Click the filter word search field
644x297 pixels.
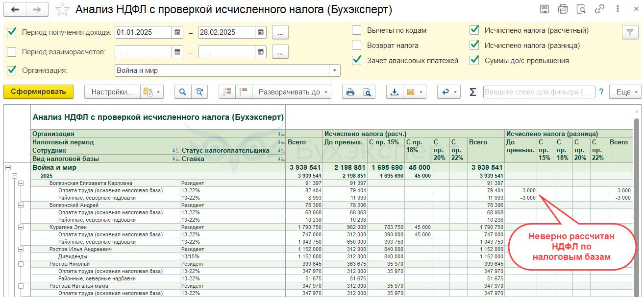coord(539,92)
